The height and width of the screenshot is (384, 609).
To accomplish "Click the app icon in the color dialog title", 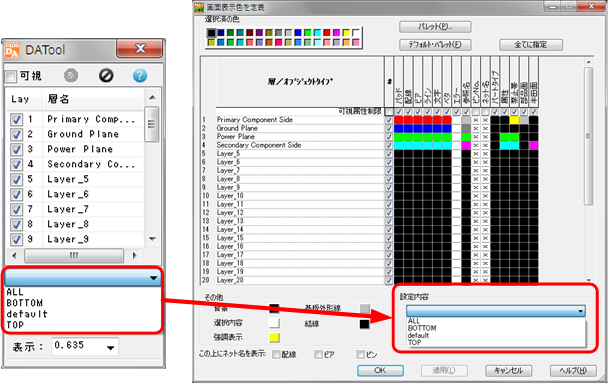I will coord(199,7).
